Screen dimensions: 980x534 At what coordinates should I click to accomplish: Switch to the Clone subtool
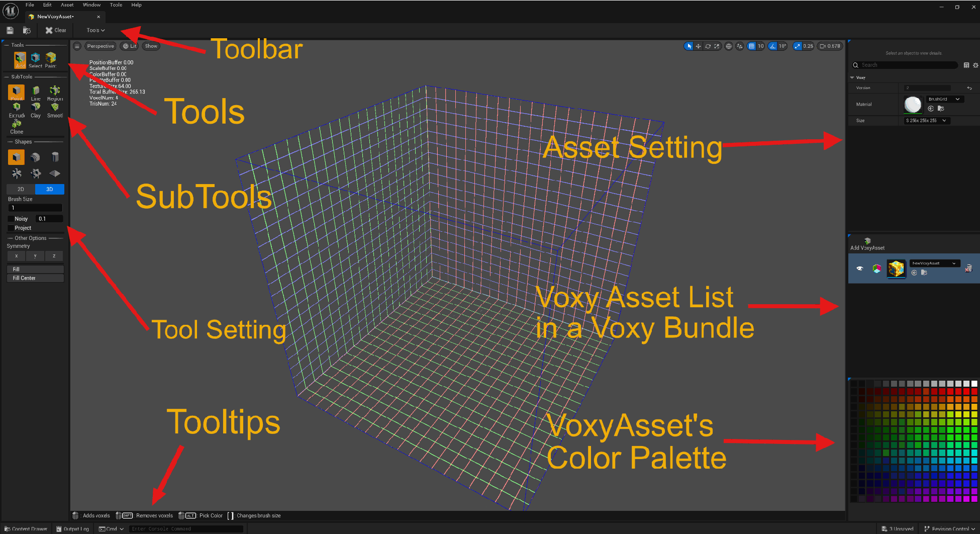[17, 124]
